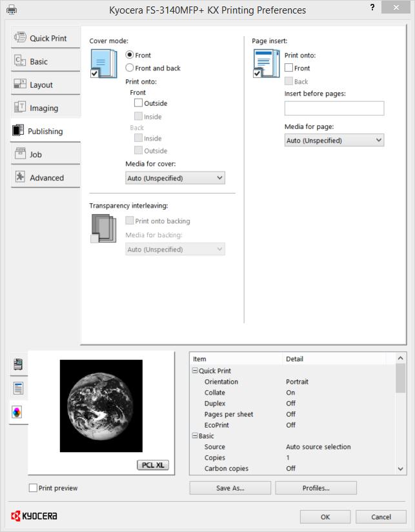Click the Imaging tab icon

20,107
